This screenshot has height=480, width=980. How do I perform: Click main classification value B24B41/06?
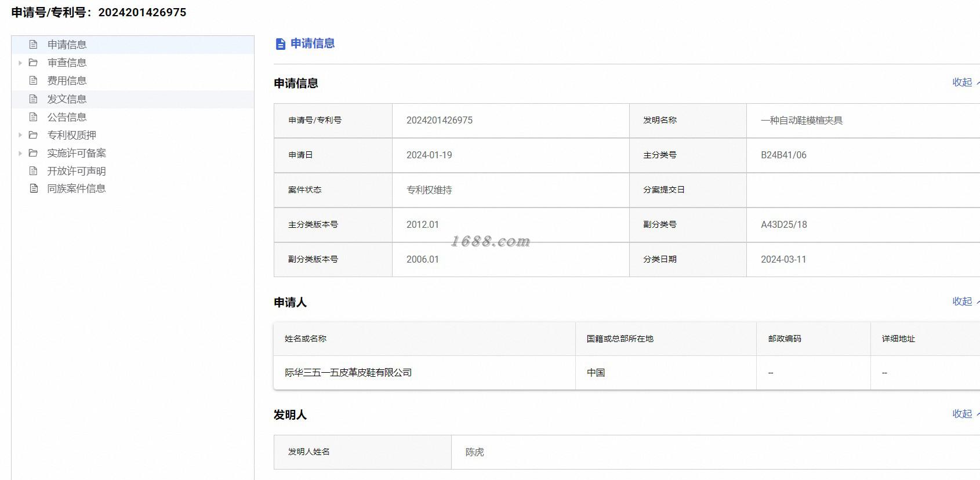click(783, 155)
